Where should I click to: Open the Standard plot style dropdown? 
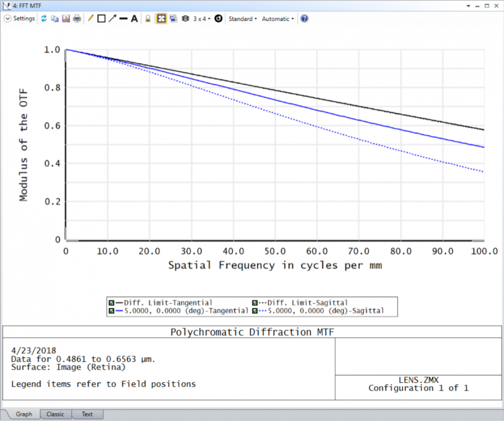point(242,18)
